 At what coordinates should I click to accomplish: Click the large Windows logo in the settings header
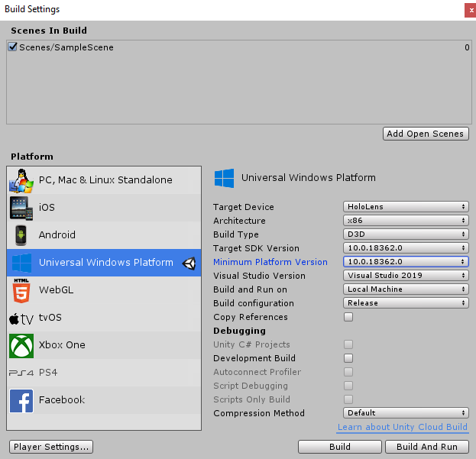[x=224, y=178]
